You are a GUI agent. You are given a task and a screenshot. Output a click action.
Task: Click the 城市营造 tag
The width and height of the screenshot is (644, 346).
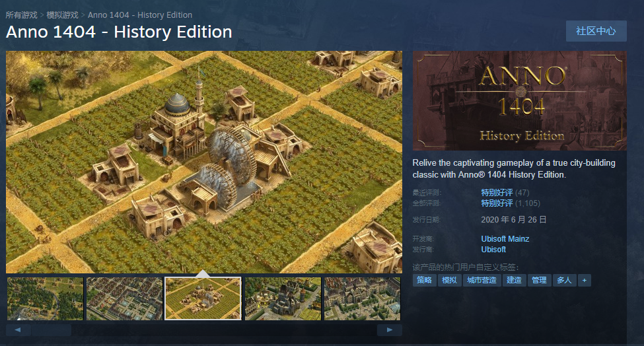[x=482, y=281]
